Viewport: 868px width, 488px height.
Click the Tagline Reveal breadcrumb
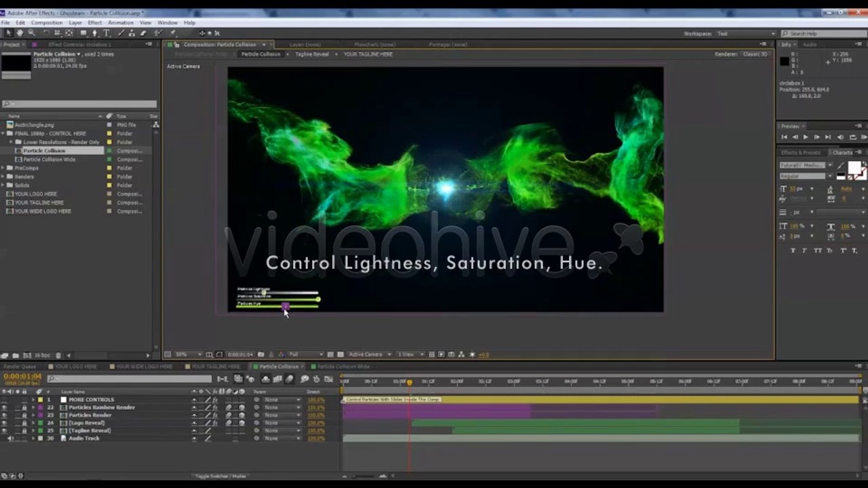(311, 54)
